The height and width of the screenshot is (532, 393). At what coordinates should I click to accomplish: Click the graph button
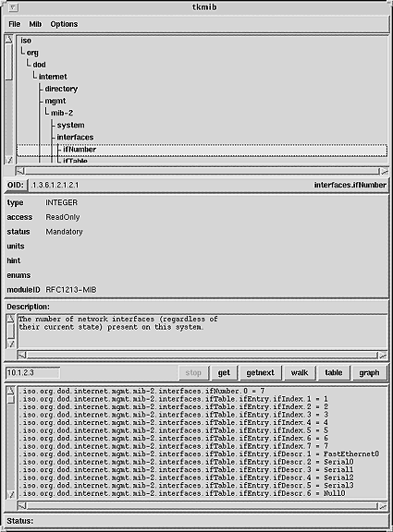point(369,372)
